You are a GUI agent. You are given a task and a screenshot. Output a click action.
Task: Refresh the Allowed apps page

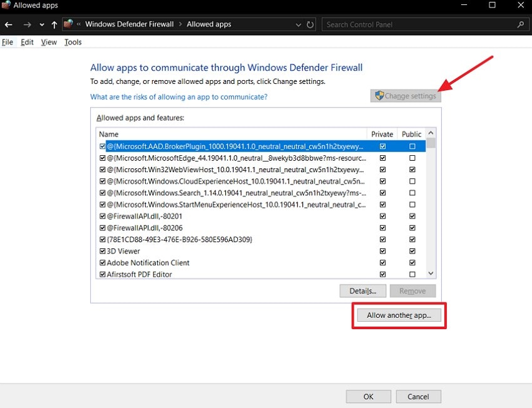click(310, 24)
